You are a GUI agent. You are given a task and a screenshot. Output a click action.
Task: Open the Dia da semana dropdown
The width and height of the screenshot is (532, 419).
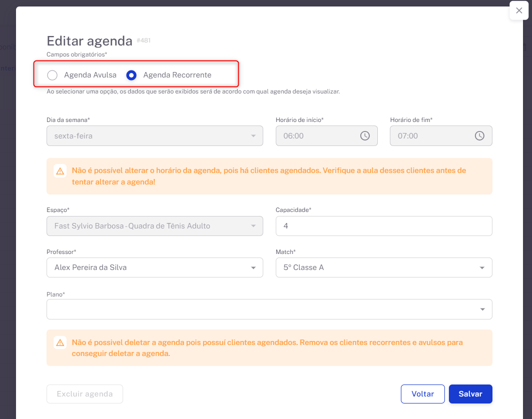[154, 136]
